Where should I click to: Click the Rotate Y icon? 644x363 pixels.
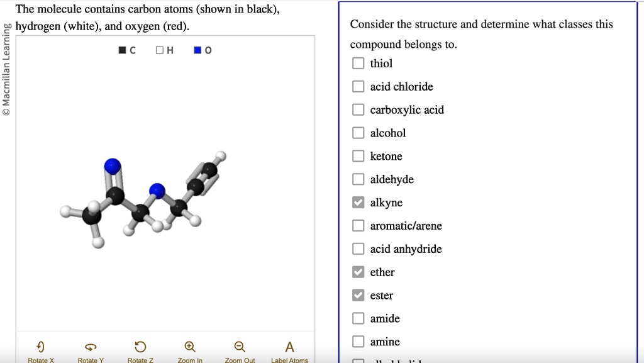90,345
